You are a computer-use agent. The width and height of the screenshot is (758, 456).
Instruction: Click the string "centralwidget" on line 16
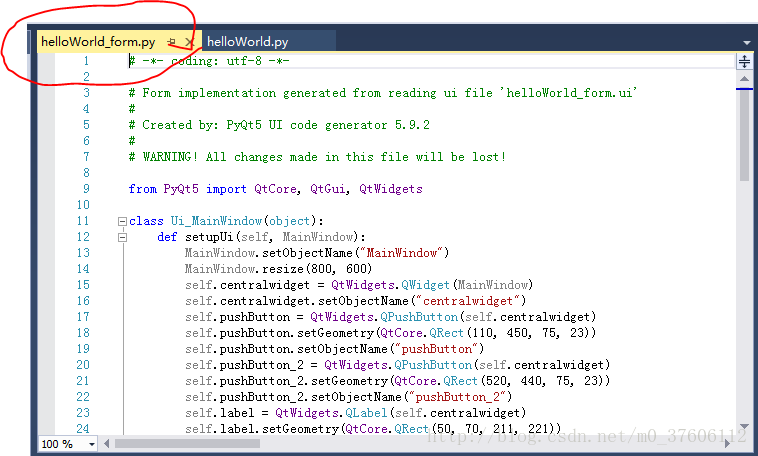(467, 301)
